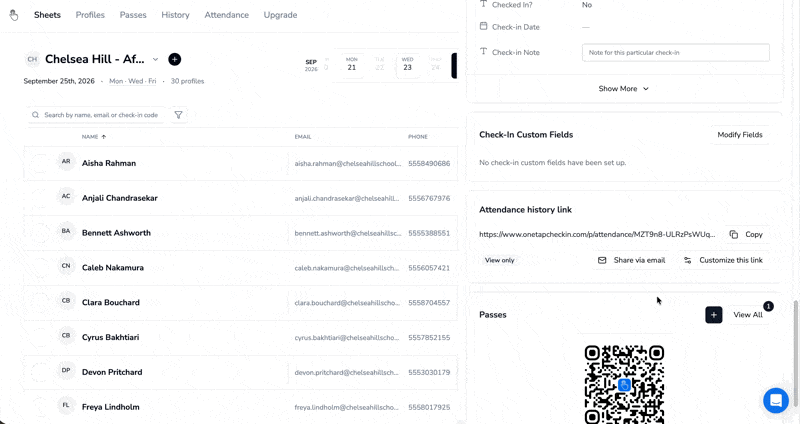Open the chat support bubble
The height and width of the screenshot is (424, 800).
click(776, 401)
